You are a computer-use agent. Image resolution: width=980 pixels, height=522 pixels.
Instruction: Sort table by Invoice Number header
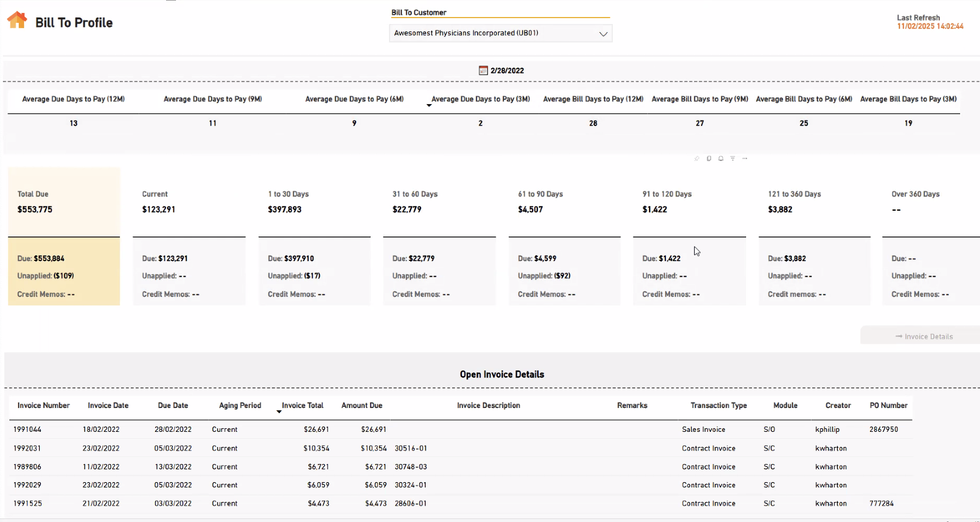43,405
